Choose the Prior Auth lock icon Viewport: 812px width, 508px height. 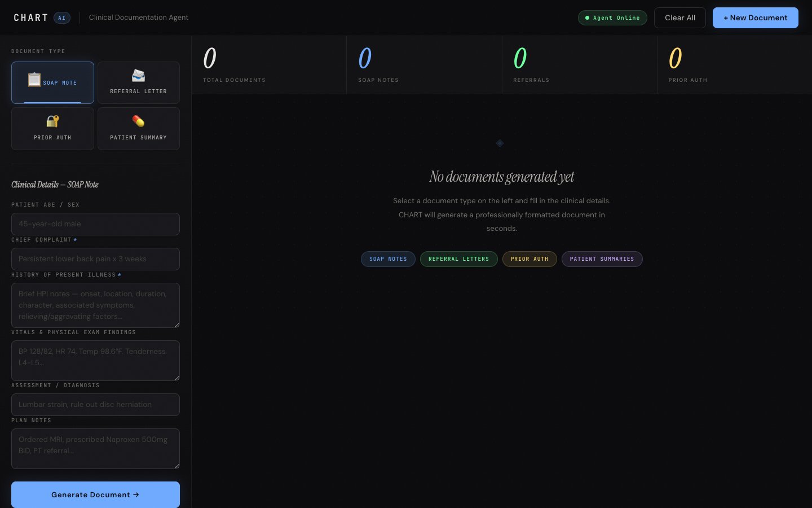coord(52,121)
